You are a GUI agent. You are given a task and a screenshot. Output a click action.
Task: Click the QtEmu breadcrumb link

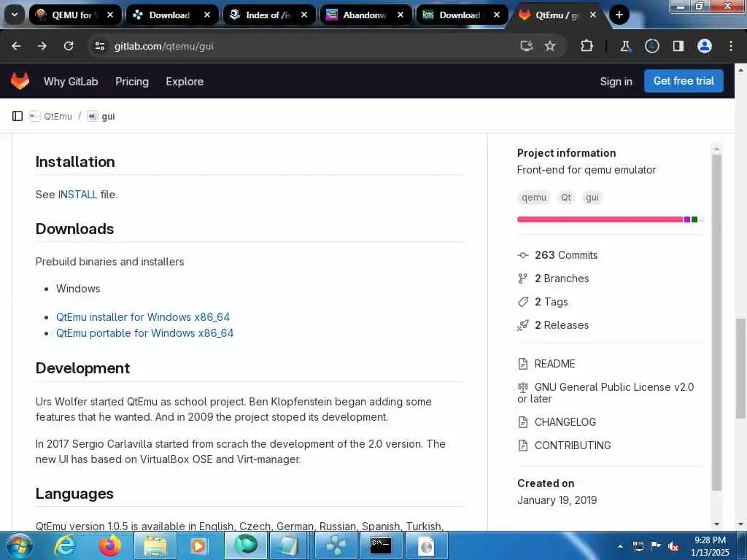(58, 116)
